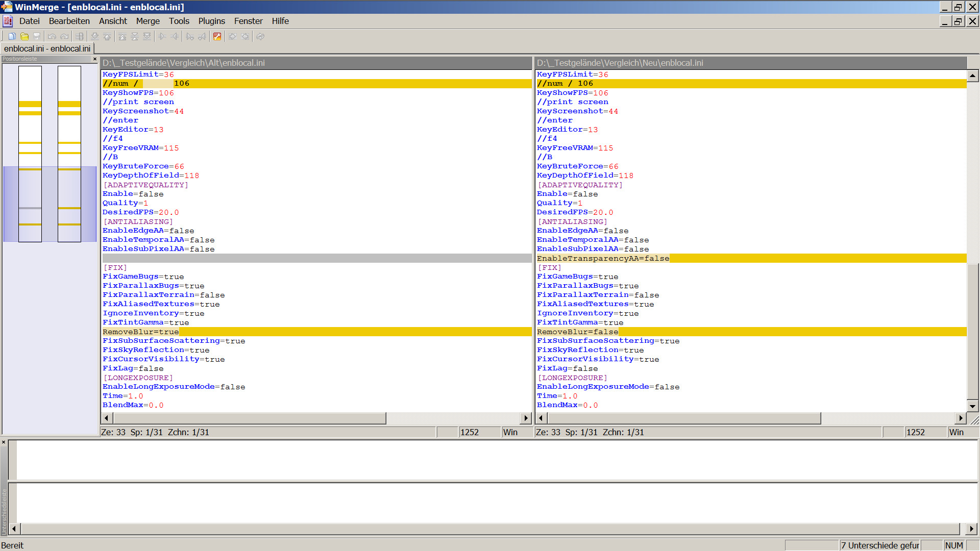Image resolution: width=980 pixels, height=551 pixels.
Task: Close the Positionsleiste location pane
Action: 94,59
